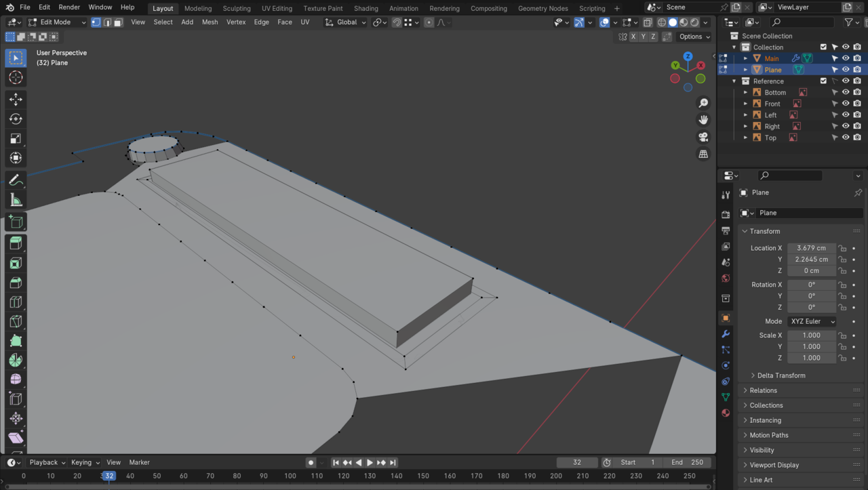
Task: Pick the 3D Cursor tool
Action: point(16,77)
